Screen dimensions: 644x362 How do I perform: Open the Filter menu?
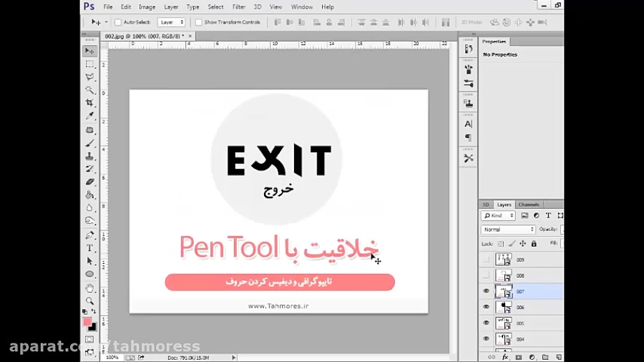238,7
